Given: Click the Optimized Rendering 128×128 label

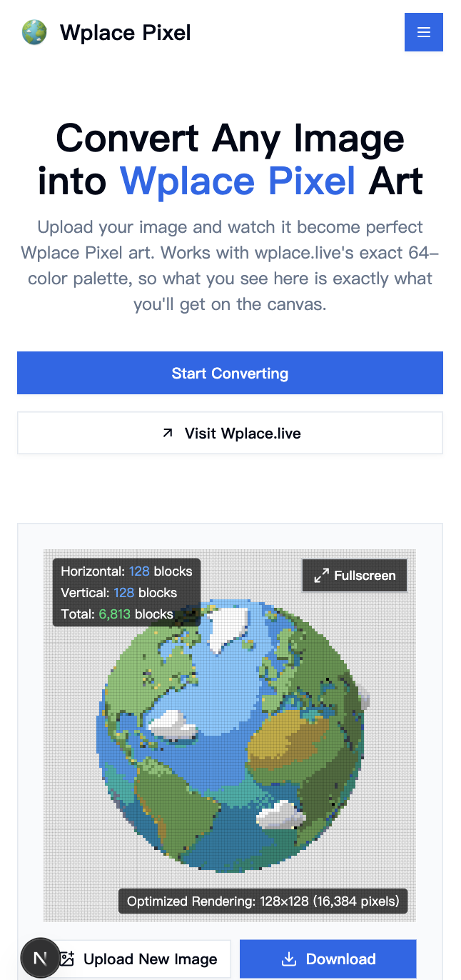Looking at the screenshot, I should [x=263, y=901].
